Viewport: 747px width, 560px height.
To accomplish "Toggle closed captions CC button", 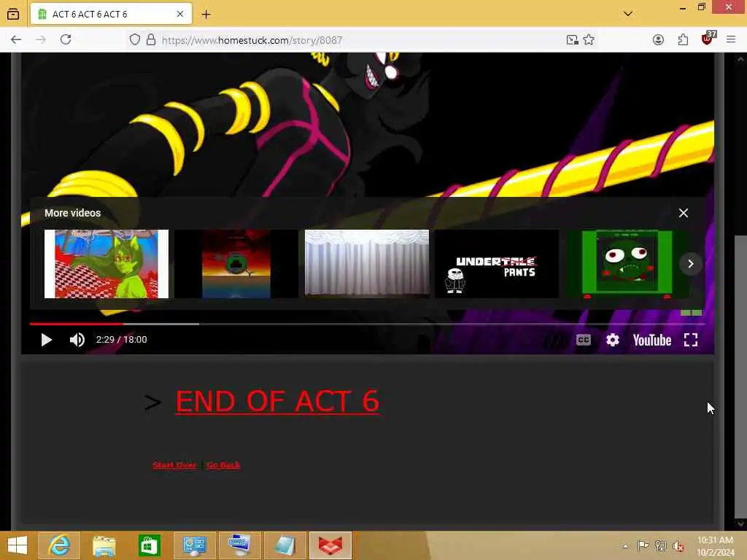I will [x=584, y=340].
